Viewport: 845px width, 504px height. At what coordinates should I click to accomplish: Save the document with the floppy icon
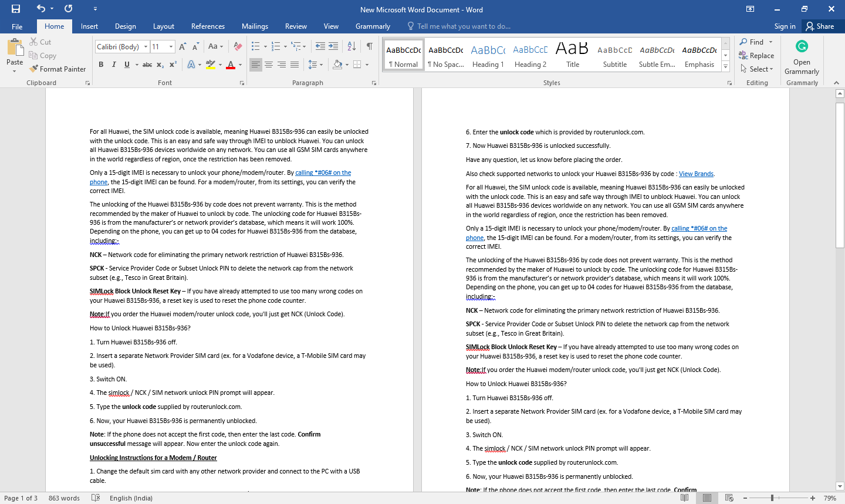[x=16, y=9]
